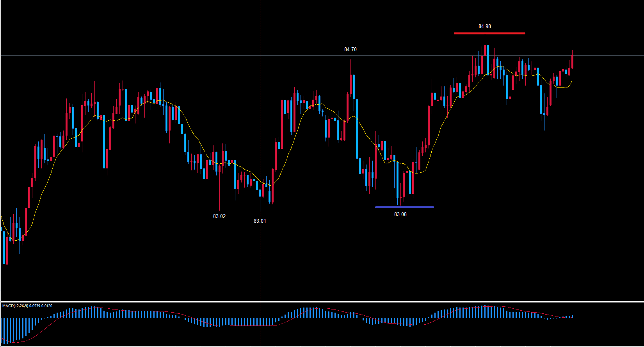
Task: Click the red MACD signal line's left trough
Action: pos(16,342)
